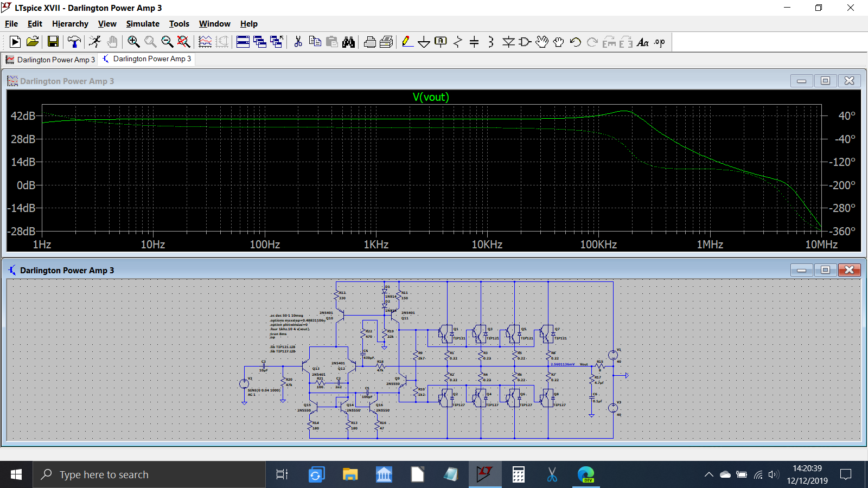Image resolution: width=868 pixels, height=488 pixels.
Task: Click the Zoom Full Extents icon
Action: click(x=184, y=42)
